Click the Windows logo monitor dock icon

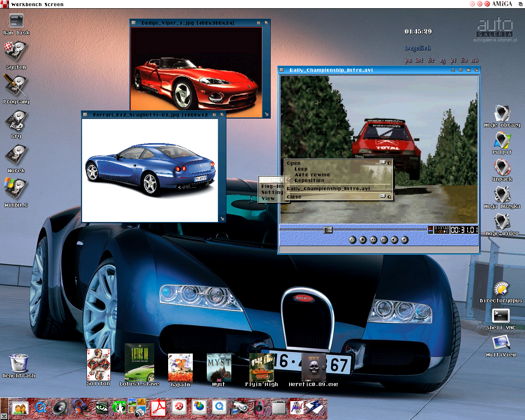tap(199, 408)
